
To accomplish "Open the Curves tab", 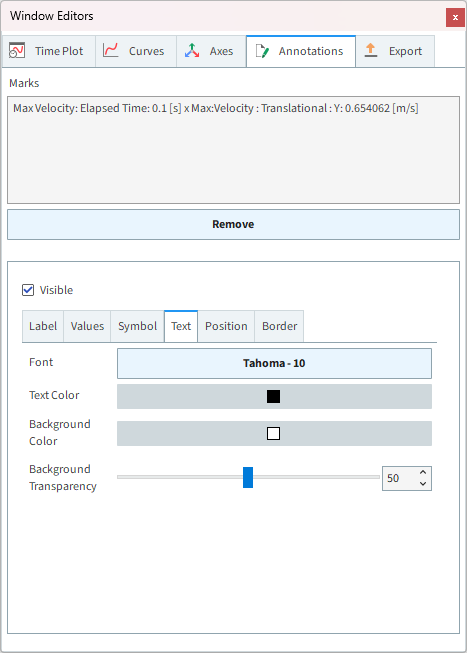I will (x=136, y=51).
